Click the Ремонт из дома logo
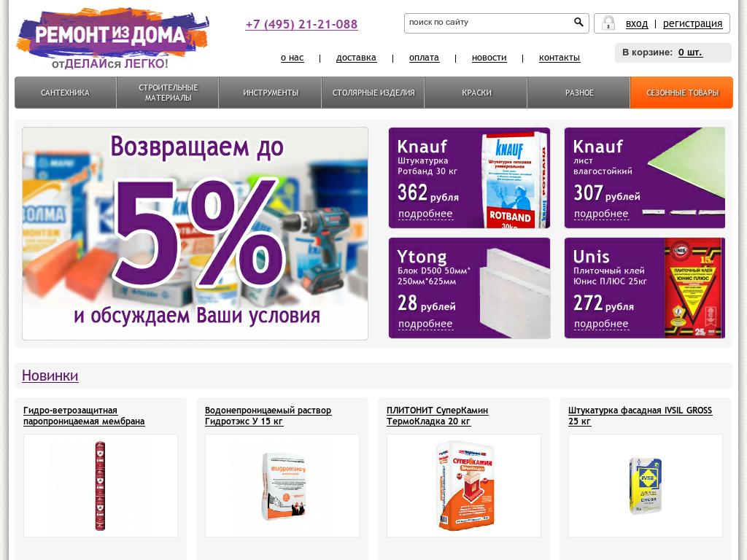The image size is (747, 560). (x=113, y=38)
